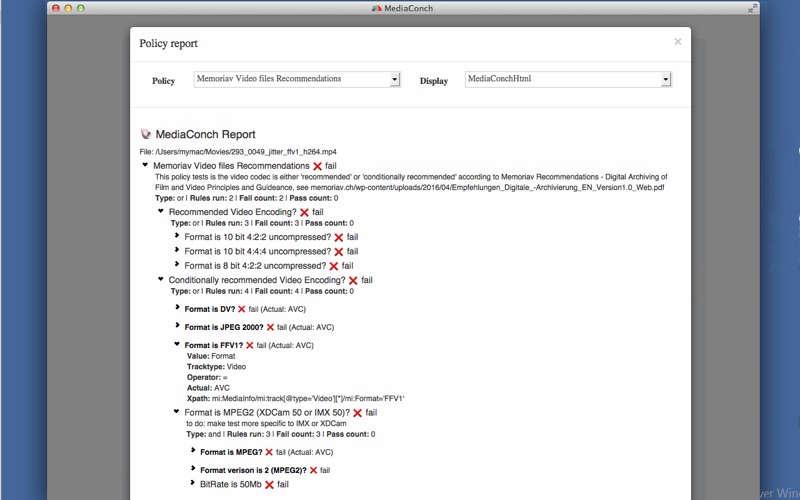Click the MediaConch Report heading text
Image resolution: width=800 pixels, height=500 pixels.
205,134
